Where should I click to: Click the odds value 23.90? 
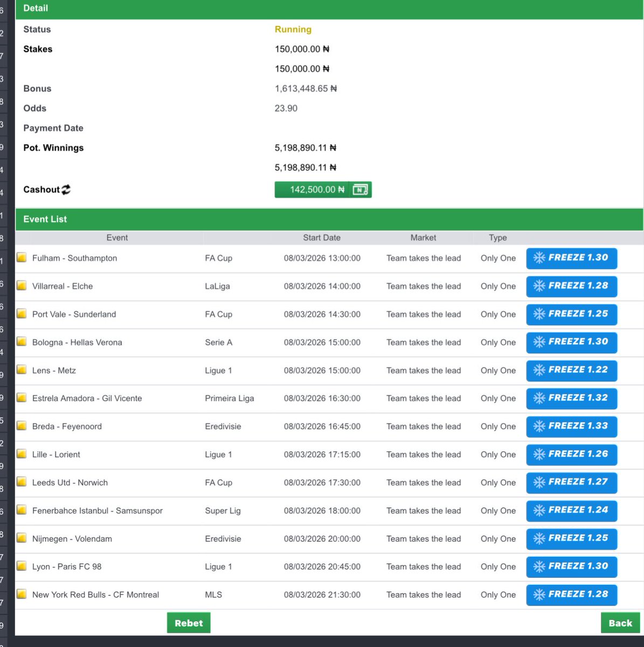[286, 108]
